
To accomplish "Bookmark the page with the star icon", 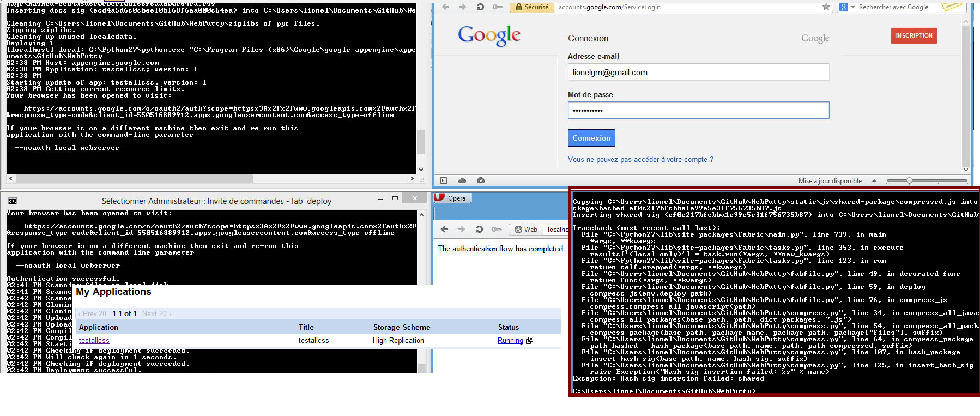I will 826,7.
